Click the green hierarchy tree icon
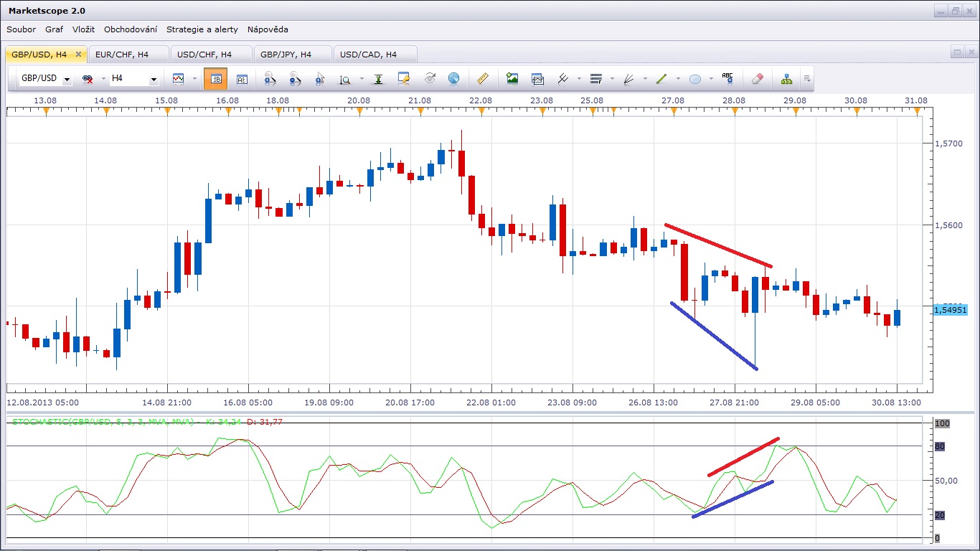980x551 pixels. tap(787, 79)
